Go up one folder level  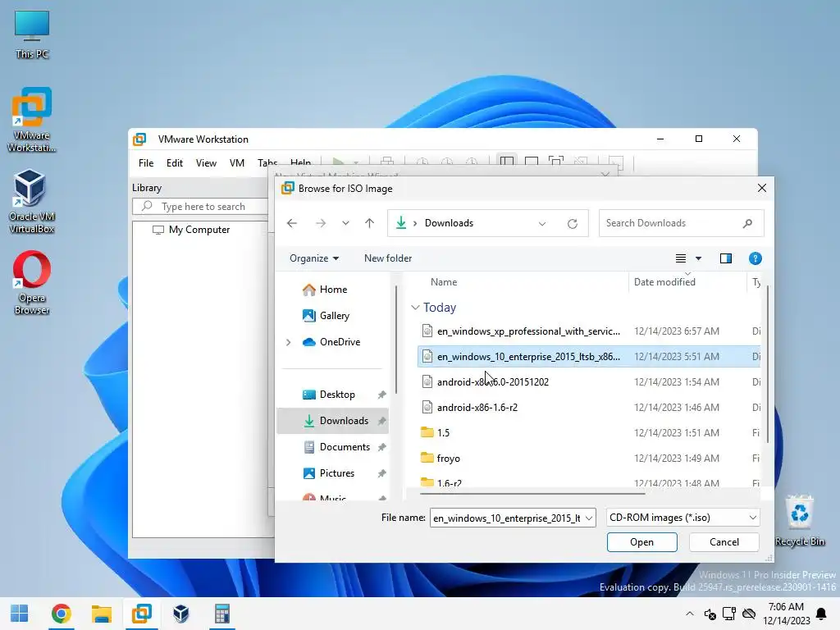370,223
